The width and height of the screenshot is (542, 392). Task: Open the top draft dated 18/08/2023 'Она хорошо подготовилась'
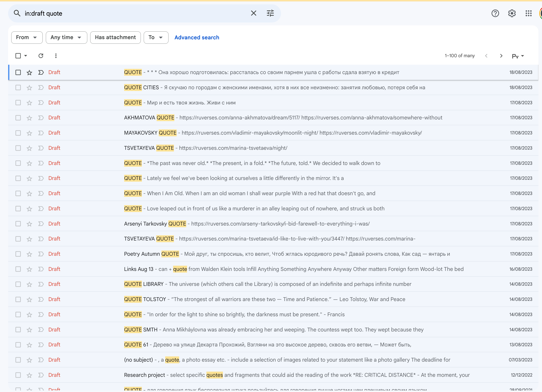tap(273, 72)
